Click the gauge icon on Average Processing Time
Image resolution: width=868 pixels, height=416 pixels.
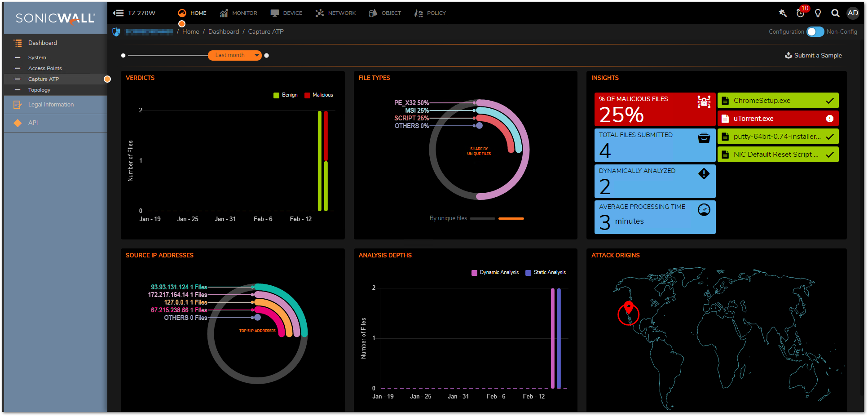pos(704,210)
